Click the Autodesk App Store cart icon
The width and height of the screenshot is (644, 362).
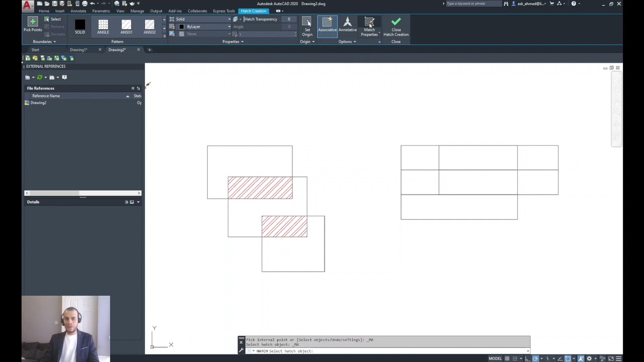(x=551, y=4)
